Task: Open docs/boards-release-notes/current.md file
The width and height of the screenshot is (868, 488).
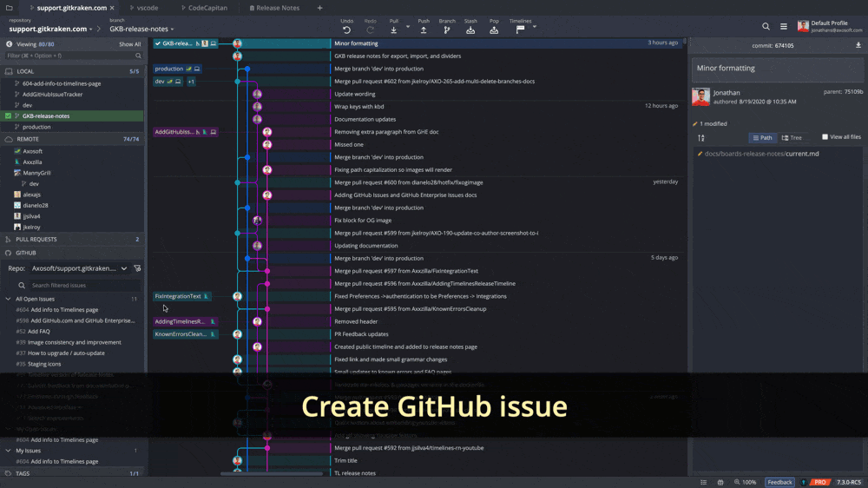Action: [x=762, y=154]
